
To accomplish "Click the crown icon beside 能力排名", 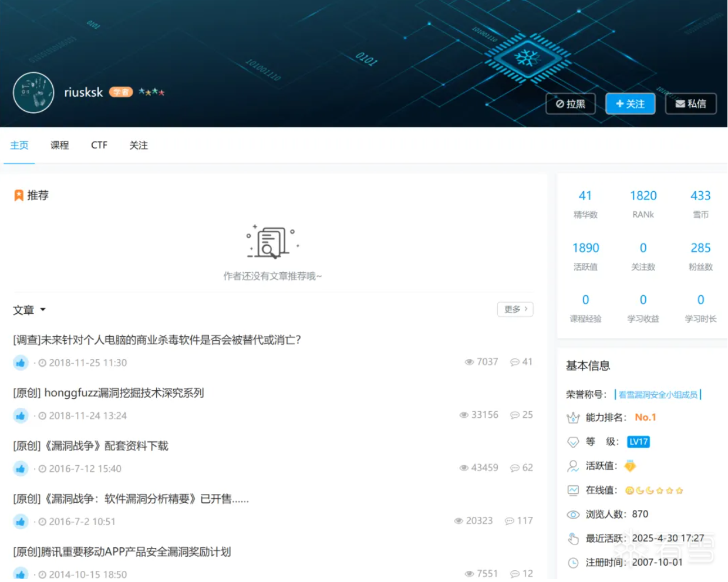I will (573, 418).
